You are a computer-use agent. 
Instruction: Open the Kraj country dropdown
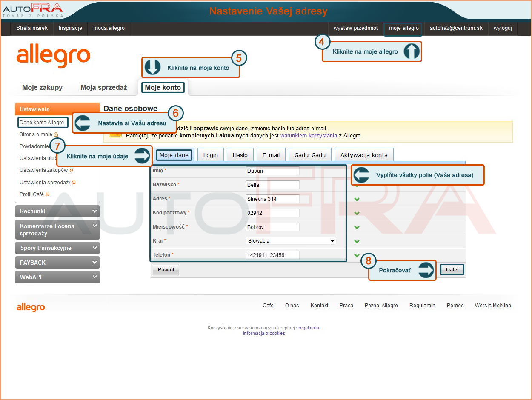pos(291,241)
